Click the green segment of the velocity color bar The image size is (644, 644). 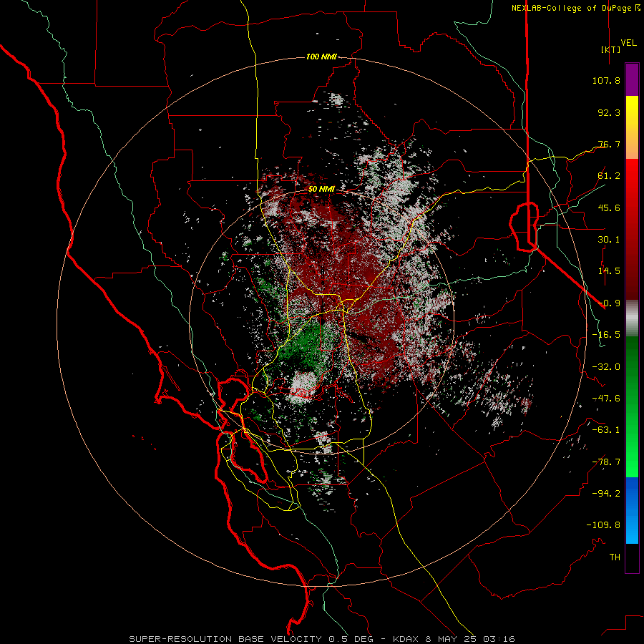coord(632,406)
